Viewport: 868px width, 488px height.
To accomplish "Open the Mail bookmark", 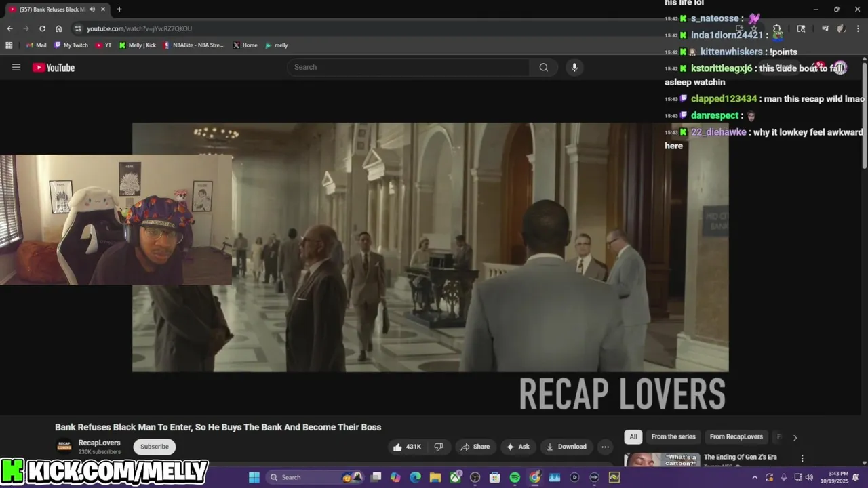I will coord(37,45).
